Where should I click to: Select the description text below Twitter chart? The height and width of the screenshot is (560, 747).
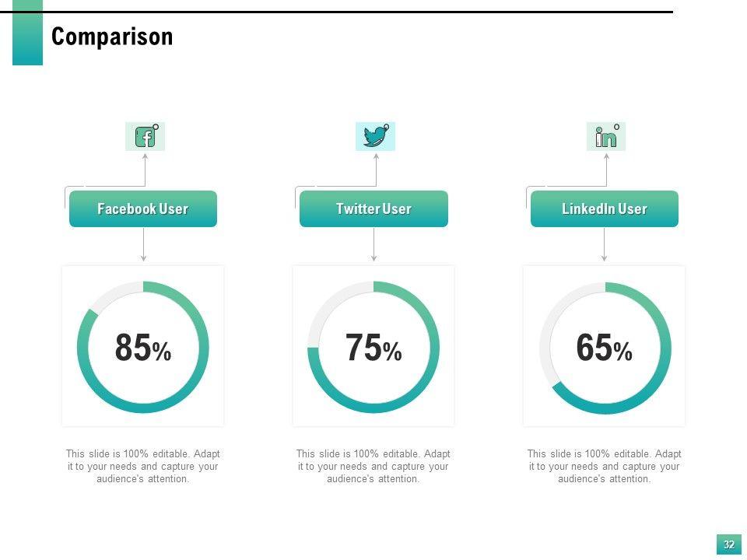pyautogui.click(x=373, y=466)
